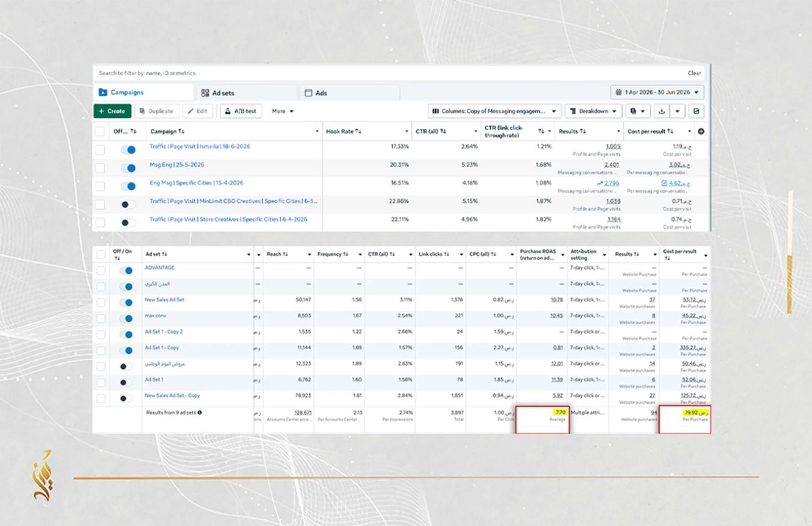Toggle off Msg Eng 25-5-2026 campaign
The width and height of the screenshot is (812, 526).
click(x=128, y=168)
